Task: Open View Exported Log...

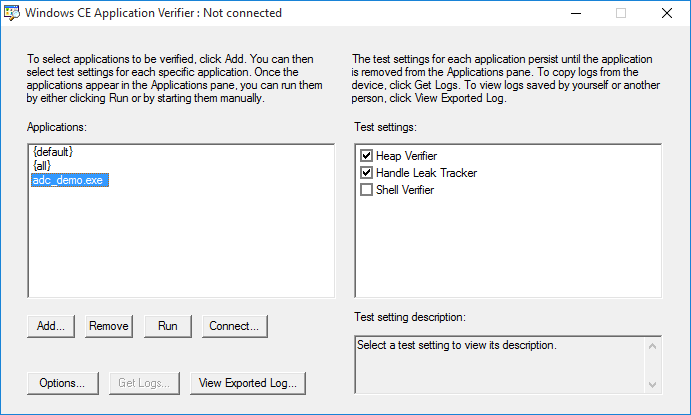Action: pyautogui.click(x=248, y=383)
